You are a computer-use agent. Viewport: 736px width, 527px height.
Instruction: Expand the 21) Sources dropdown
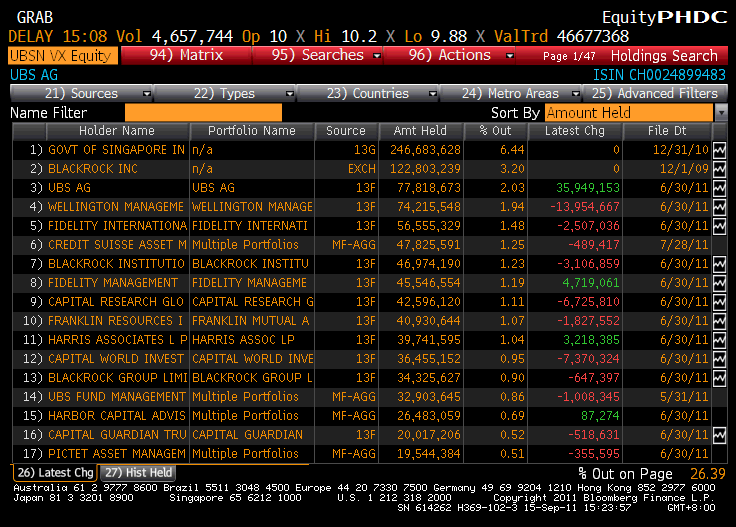coord(147,94)
